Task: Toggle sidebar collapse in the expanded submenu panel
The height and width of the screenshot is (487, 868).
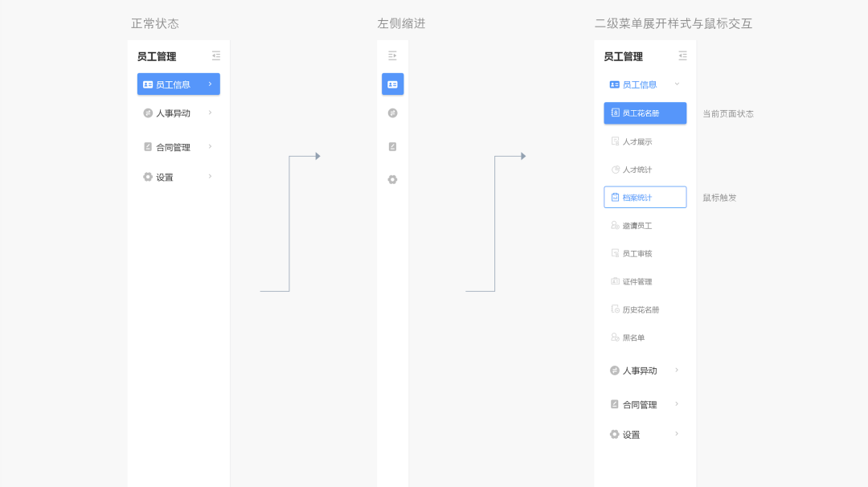Action: pos(682,55)
